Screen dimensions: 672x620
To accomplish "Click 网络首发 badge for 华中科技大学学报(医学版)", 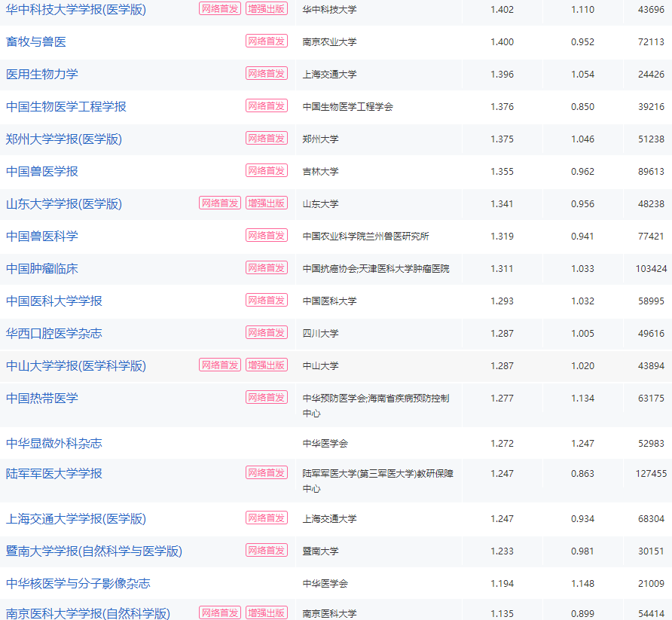I will click(219, 10).
